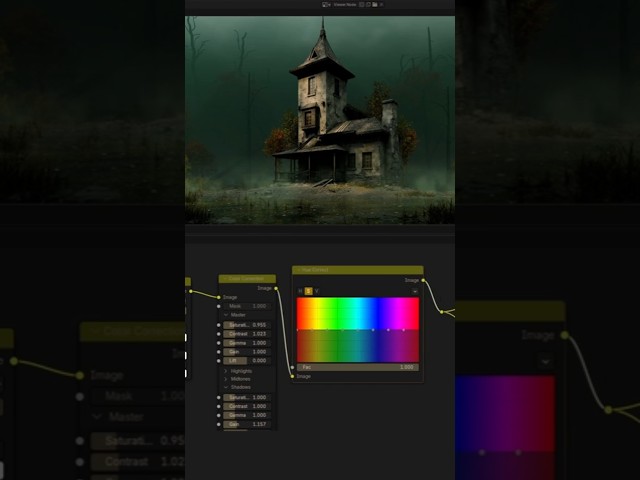Collapse the Hue Correct node header arrow
The height and width of the screenshot is (480, 640).
pyautogui.click(x=298, y=270)
